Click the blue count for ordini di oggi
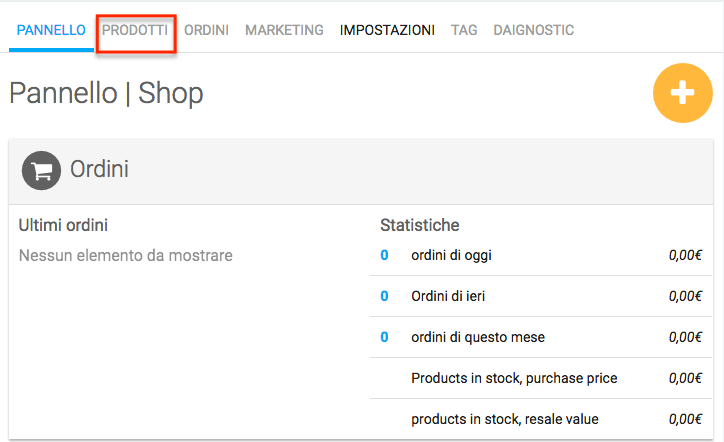This screenshot has width=724, height=442. (384, 256)
